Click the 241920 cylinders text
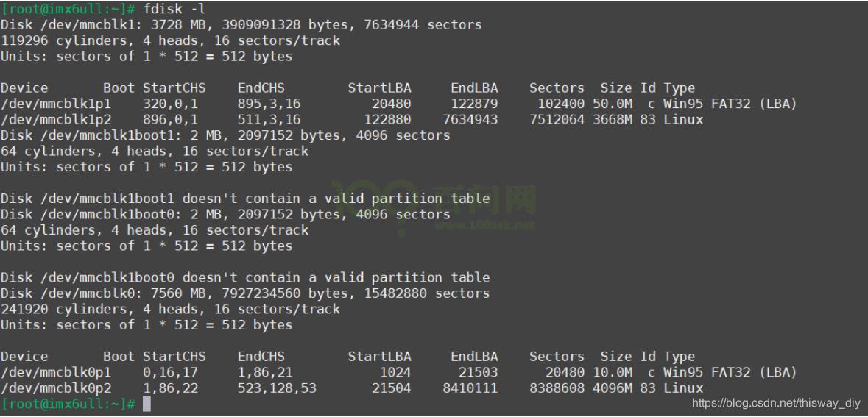 point(55,309)
